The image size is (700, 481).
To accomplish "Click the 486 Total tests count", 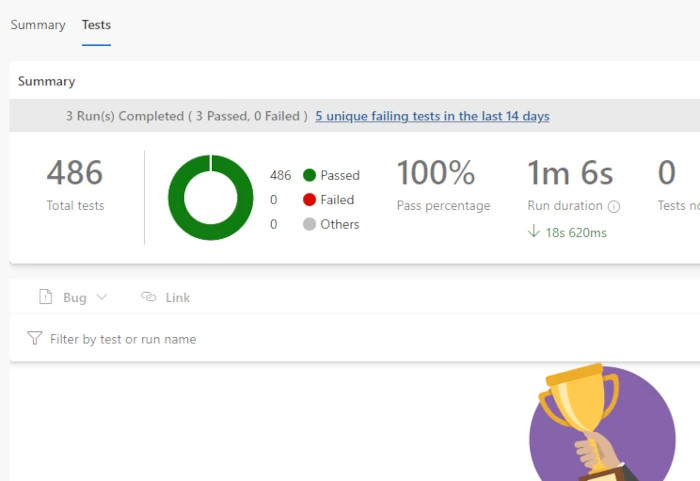I will pos(75,172).
